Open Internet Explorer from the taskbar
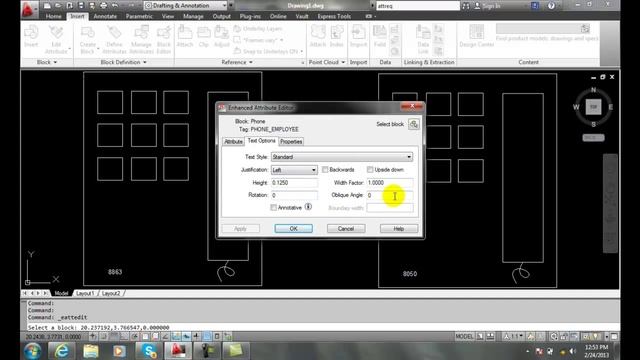This screenshot has height=360, width=640. (62, 351)
